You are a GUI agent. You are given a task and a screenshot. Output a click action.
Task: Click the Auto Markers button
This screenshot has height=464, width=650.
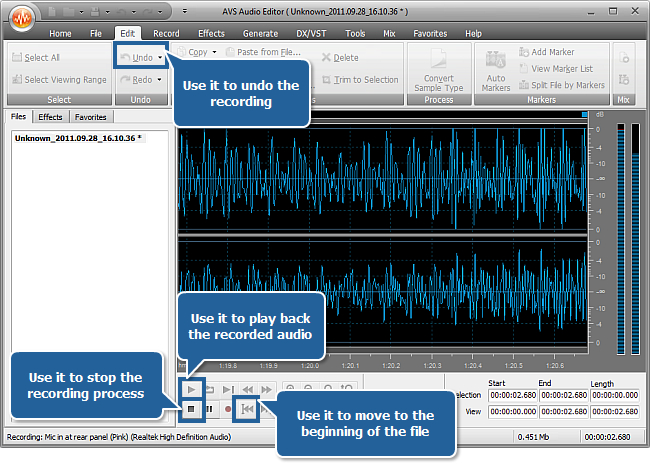pyautogui.click(x=496, y=70)
